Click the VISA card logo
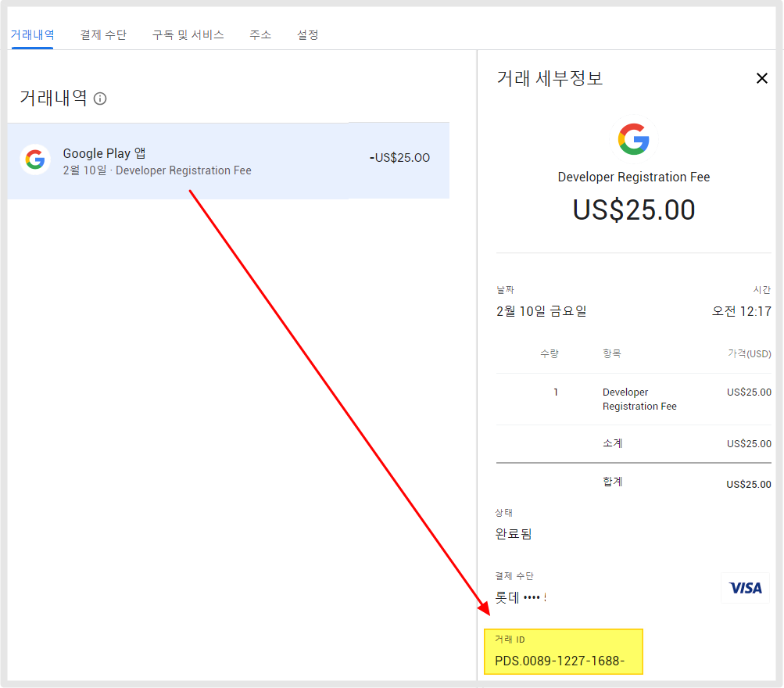The image size is (784, 688). coord(745,588)
